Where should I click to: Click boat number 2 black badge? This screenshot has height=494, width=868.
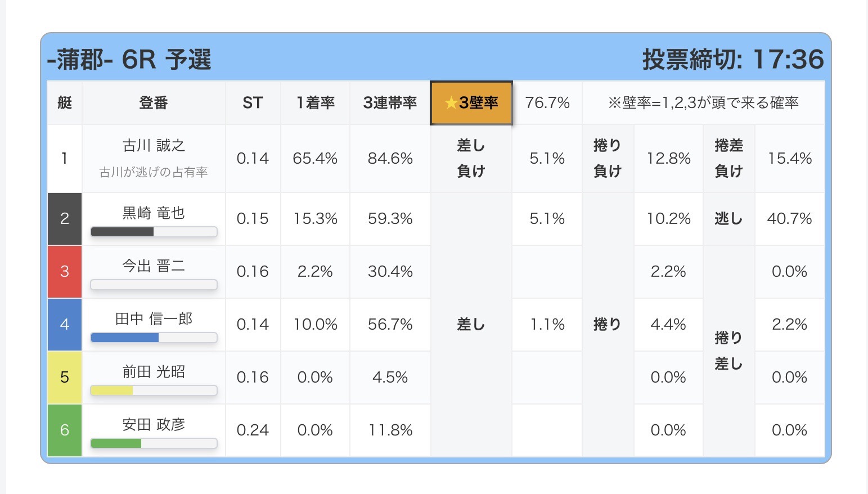[x=65, y=219]
